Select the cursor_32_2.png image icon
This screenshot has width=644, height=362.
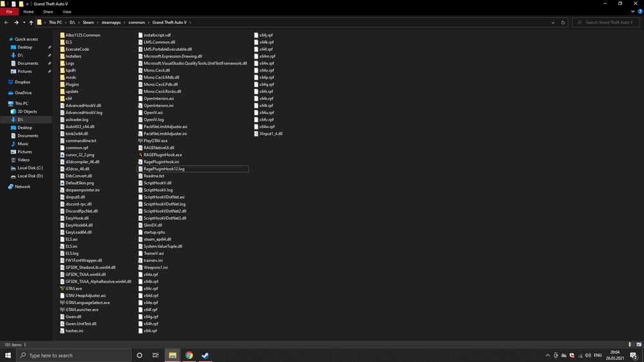pos(62,155)
